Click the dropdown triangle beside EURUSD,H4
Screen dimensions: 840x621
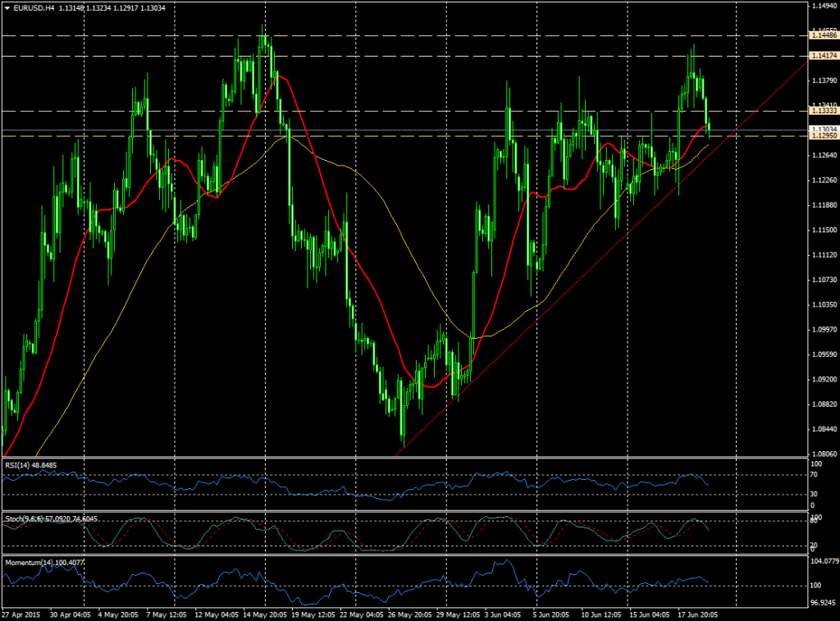click(x=7, y=8)
